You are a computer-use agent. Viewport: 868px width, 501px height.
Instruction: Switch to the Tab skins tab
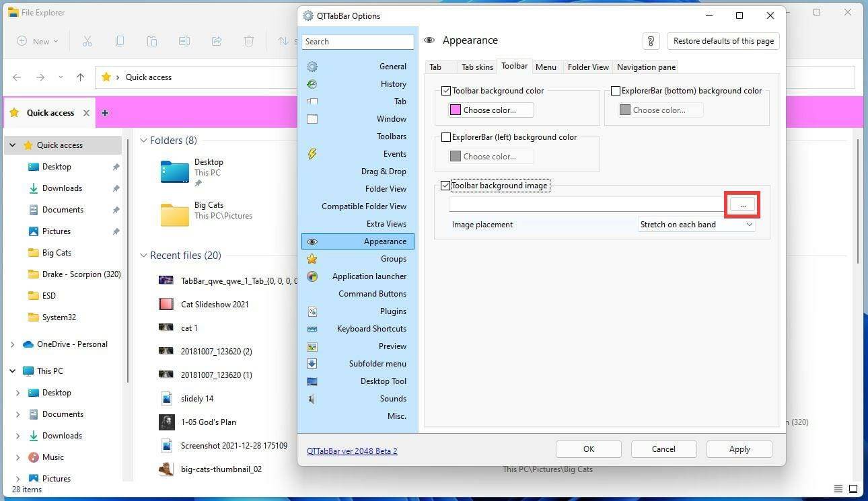(476, 67)
